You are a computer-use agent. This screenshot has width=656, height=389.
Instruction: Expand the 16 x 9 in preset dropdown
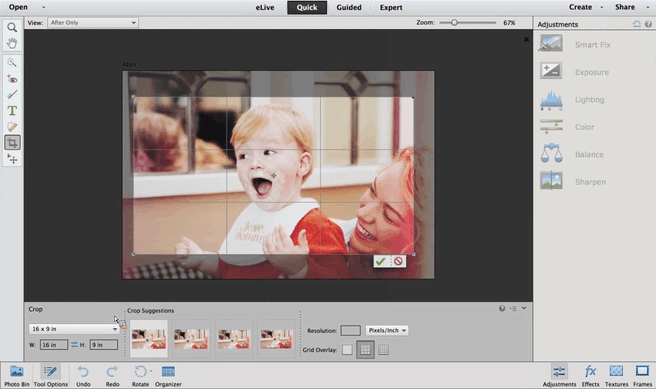pos(74,329)
